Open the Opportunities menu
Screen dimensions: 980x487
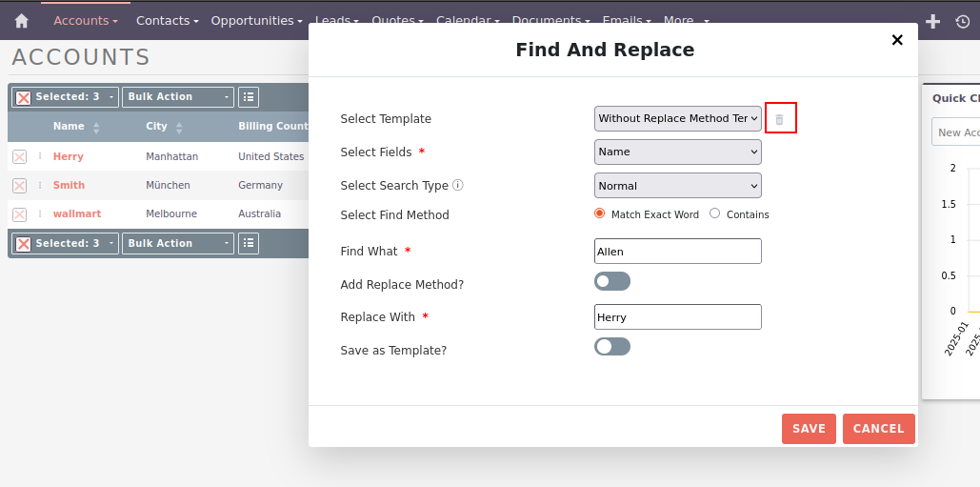256,20
